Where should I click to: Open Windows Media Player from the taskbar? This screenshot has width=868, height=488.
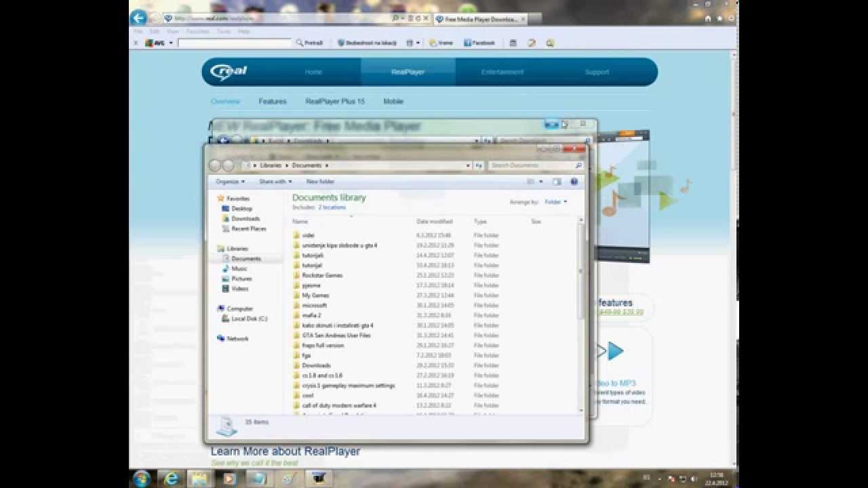229,479
